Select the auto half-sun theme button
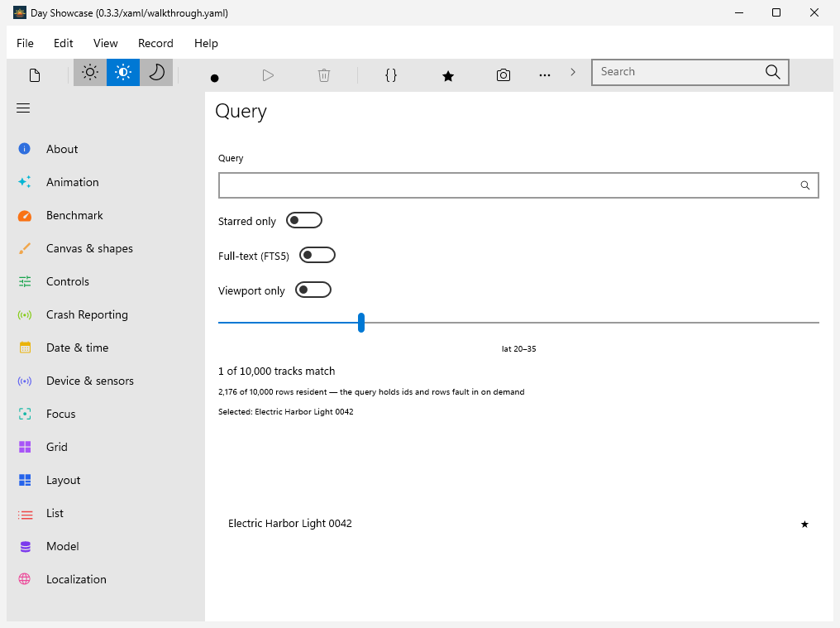Viewport: 840px width, 628px height. (123, 73)
